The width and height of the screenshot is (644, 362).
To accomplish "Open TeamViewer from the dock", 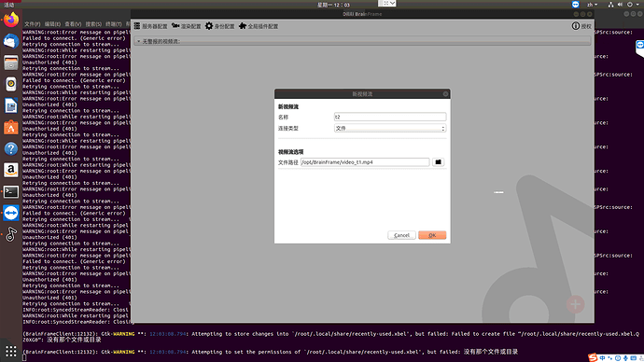I will click(11, 213).
